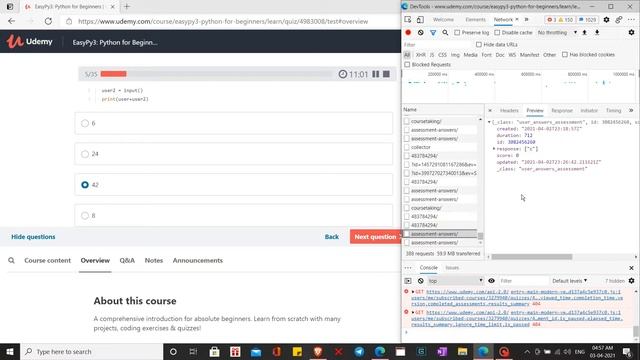The width and height of the screenshot is (640, 360).
Task: Open the Elements panel tab
Action: coord(476,20)
